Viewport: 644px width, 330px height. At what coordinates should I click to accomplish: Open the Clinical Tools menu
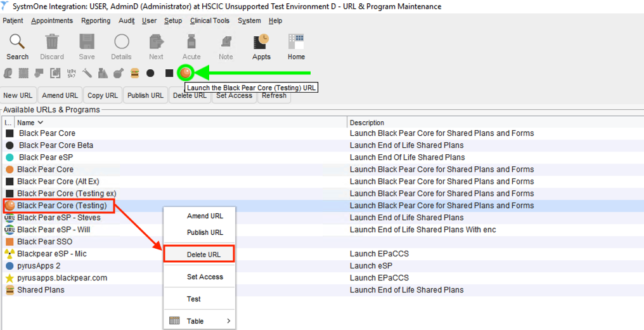coord(210,20)
